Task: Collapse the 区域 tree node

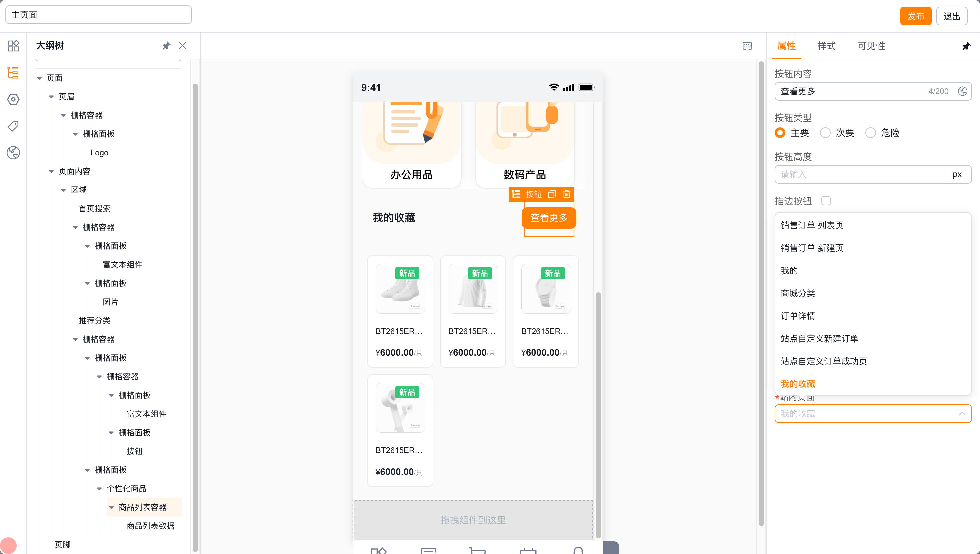Action: click(63, 190)
